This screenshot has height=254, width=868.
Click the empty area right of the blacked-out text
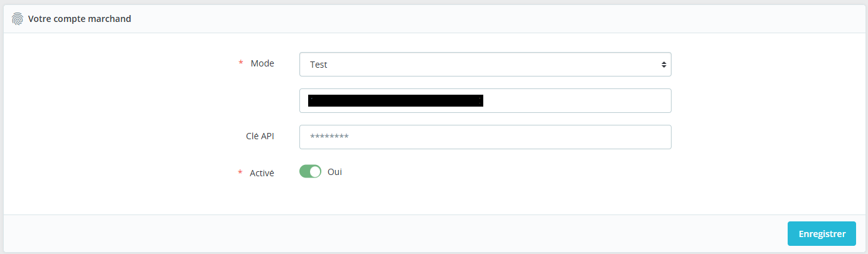(577, 100)
